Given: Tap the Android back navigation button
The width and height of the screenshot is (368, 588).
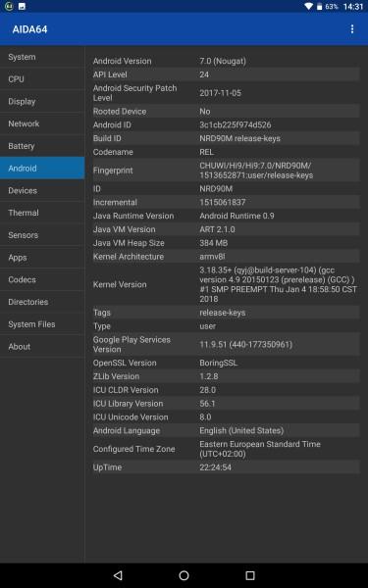Looking at the screenshot, I should (118, 575).
